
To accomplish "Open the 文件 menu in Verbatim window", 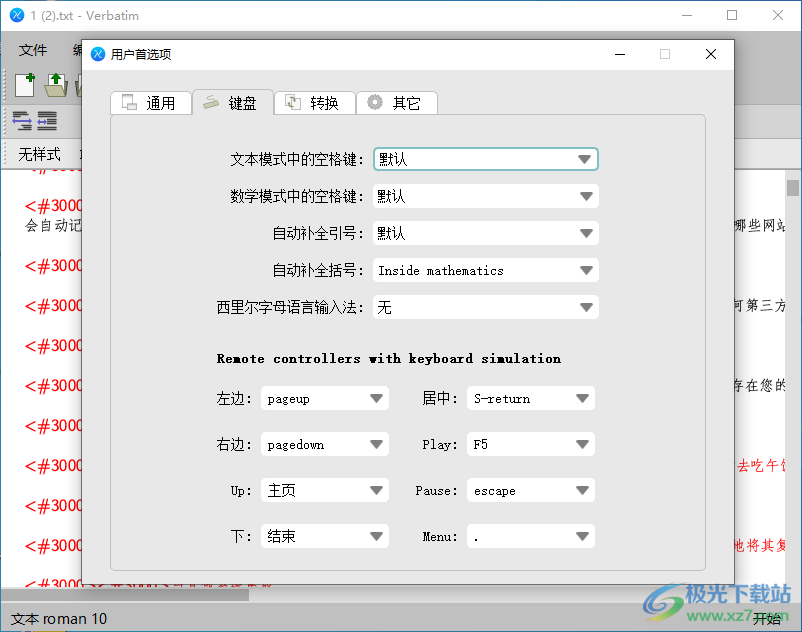I will point(33,50).
